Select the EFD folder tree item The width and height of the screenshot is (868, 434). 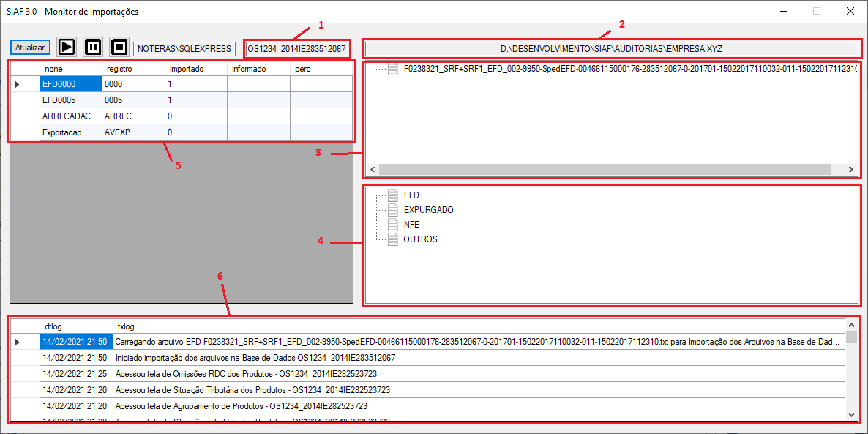(411, 195)
